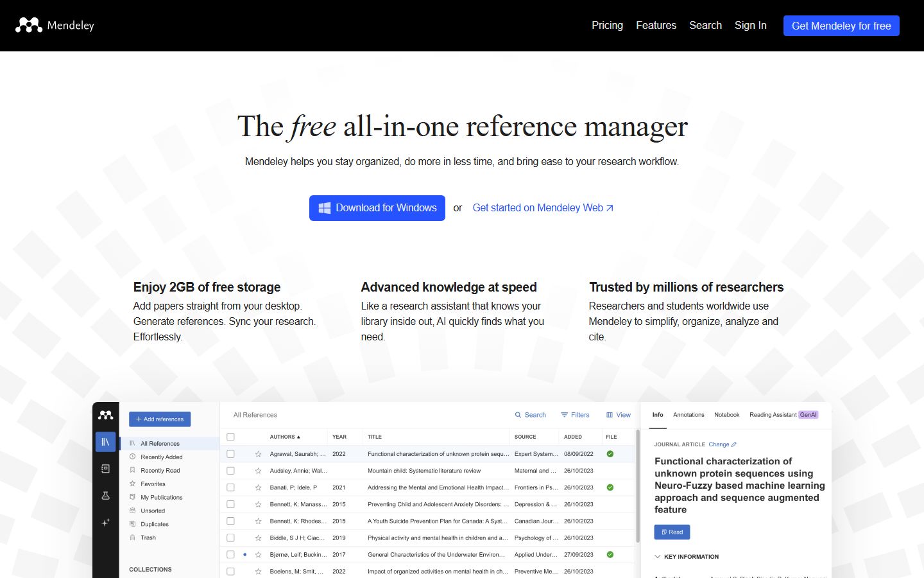Check the box for Bennett, K; Rhodes row
The height and width of the screenshot is (578, 924).
[230, 521]
